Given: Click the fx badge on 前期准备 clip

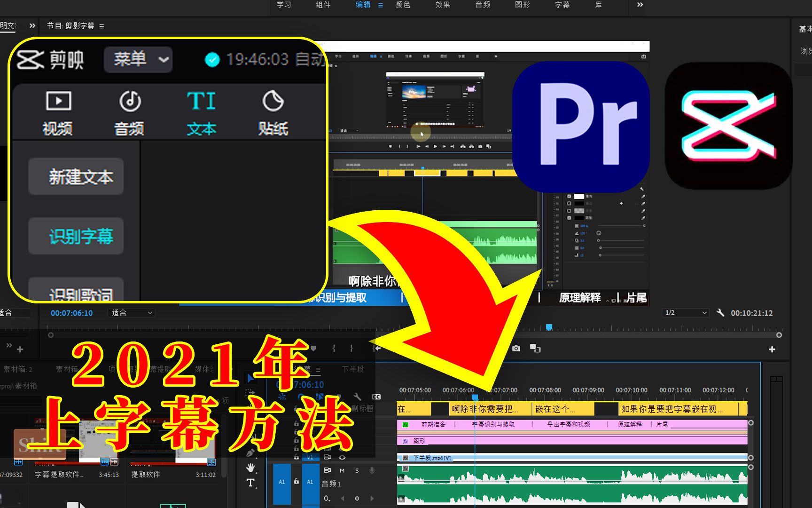Looking at the screenshot, I should pyautogui.click(x=406, y=424).
